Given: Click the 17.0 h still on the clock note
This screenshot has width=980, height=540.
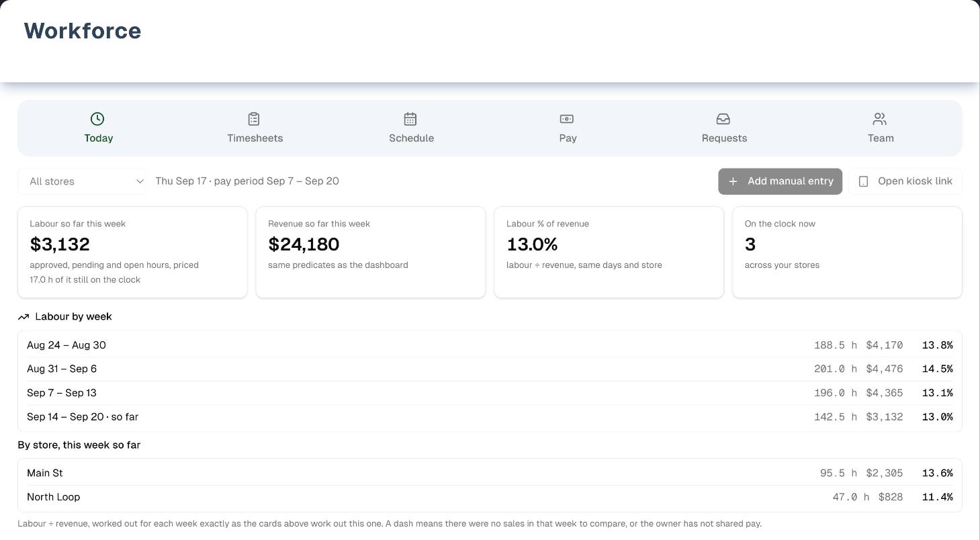Looking at the screenshot, I should [85, 279].
